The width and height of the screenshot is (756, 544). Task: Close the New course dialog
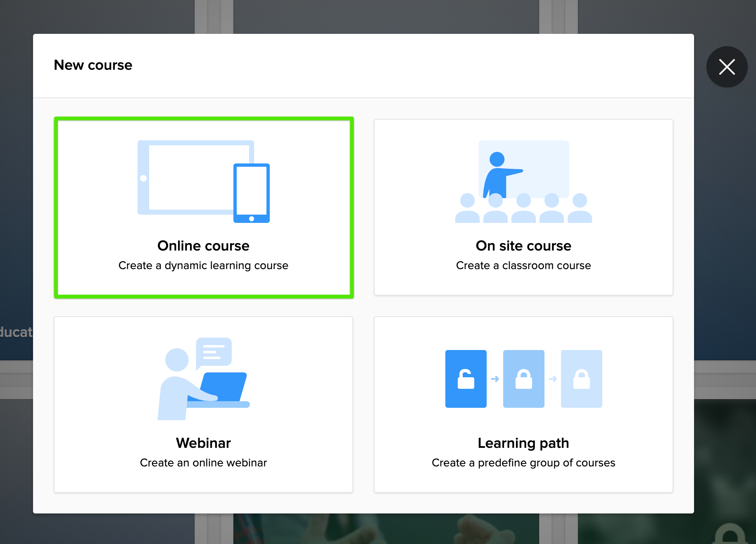click(x=727, y=67)
